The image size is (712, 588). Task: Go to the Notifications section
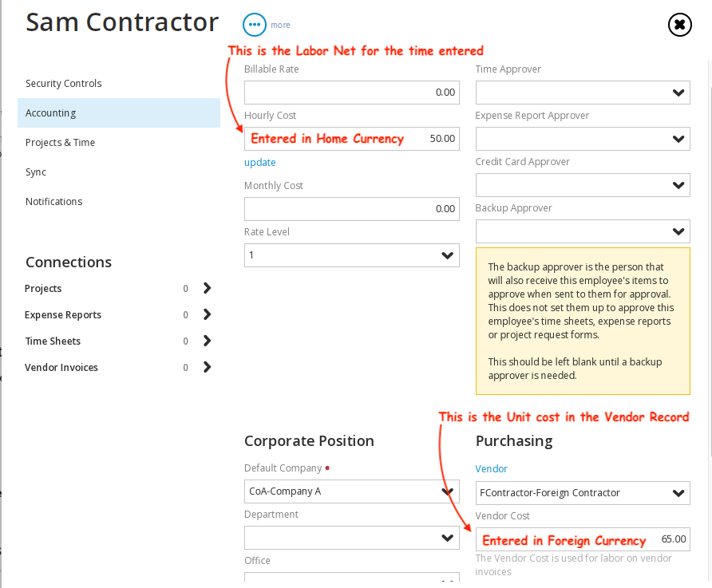point(53,201)
